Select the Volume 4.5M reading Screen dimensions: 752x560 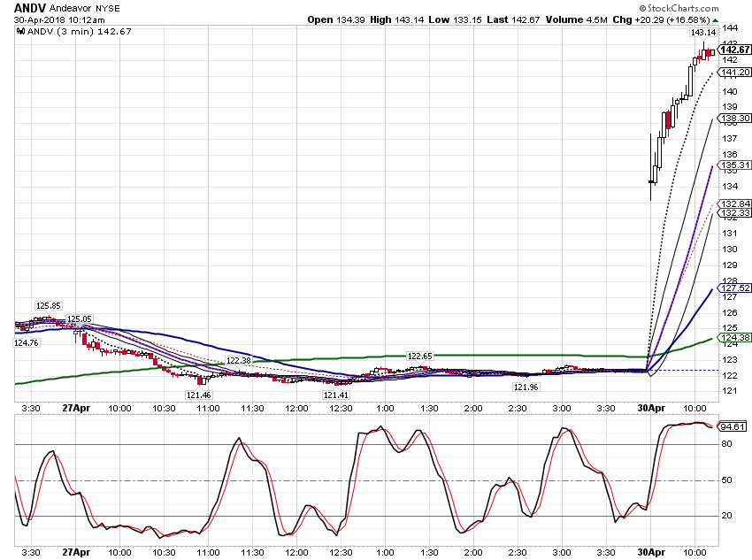coord(577,19)
